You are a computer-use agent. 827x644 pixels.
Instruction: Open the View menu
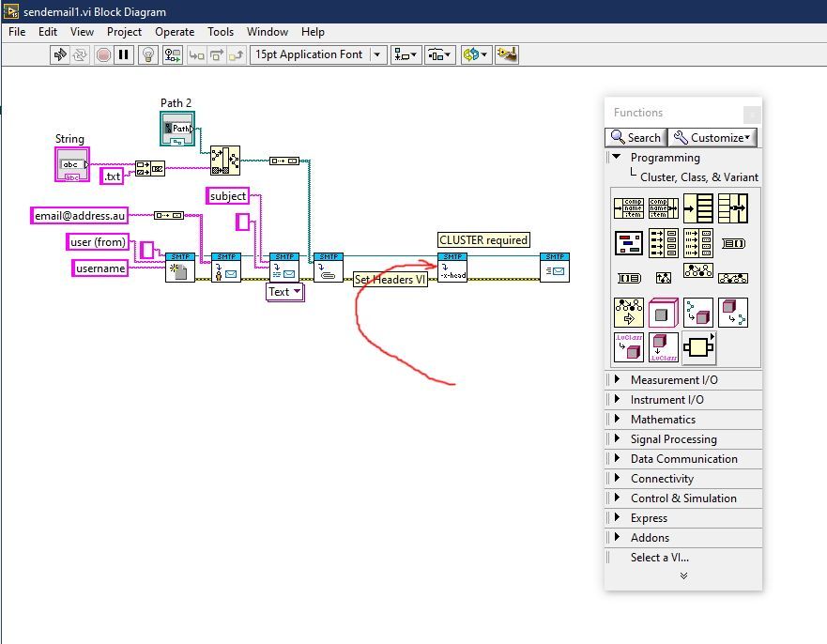coord(82,32)
